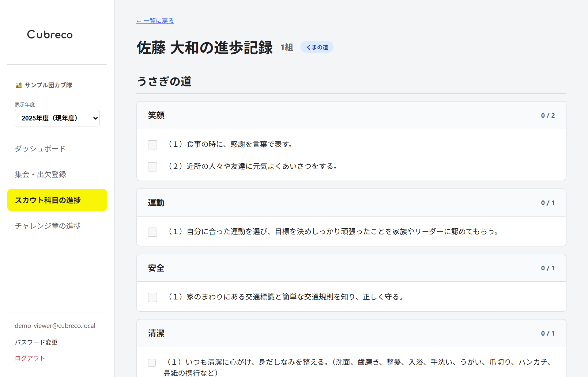Viewport: 588px width, 377px height.
Task: Click the 0 / 1 counter for 安全
Action: (548, 268)
